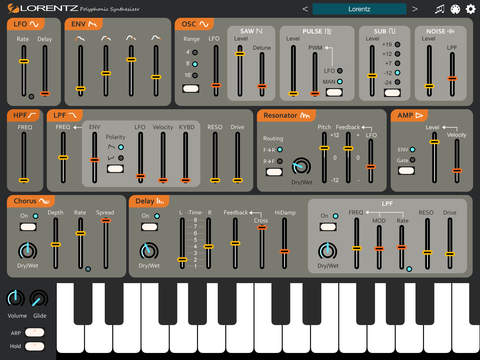Go to next preset arrow
Image resolution: width=480 pixels, height=360 pixels.
pos(415,9)
